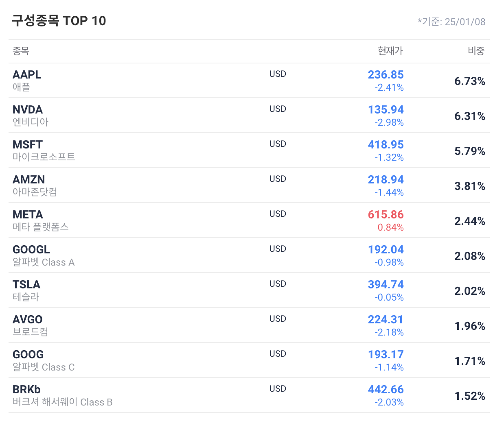Click BRKb change -2.03%
The width and height of the screenshot is (504, 423).
pyautogui.click(x=389, y=402)
